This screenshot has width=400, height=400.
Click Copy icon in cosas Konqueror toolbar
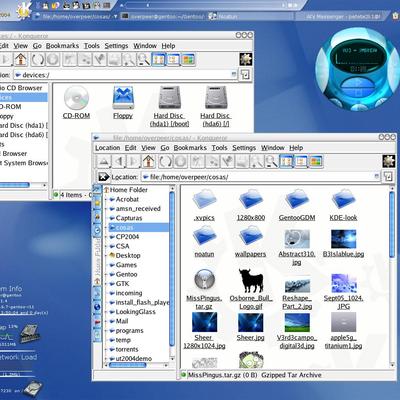click(212, 162)
